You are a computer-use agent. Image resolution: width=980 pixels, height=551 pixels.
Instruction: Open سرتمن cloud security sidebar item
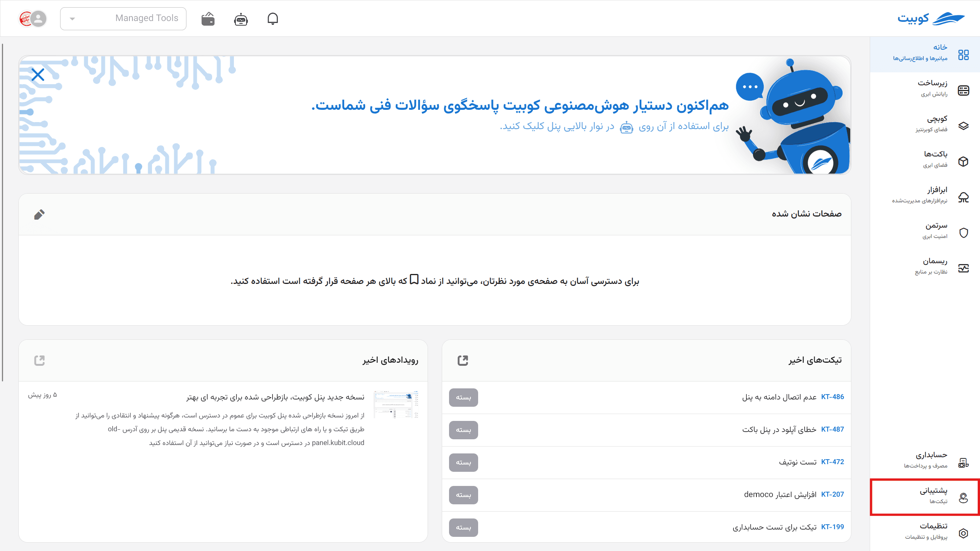925,232
